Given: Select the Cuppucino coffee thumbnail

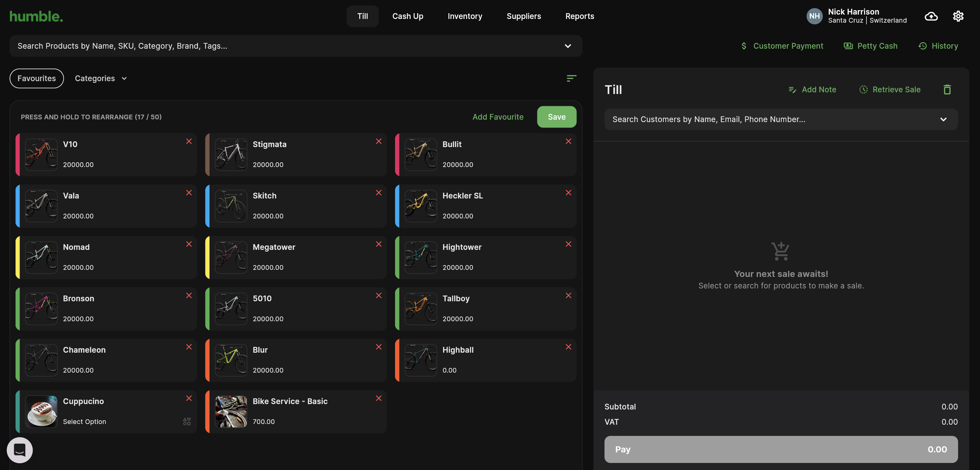Looking at the screenshot, I should 41,412.
